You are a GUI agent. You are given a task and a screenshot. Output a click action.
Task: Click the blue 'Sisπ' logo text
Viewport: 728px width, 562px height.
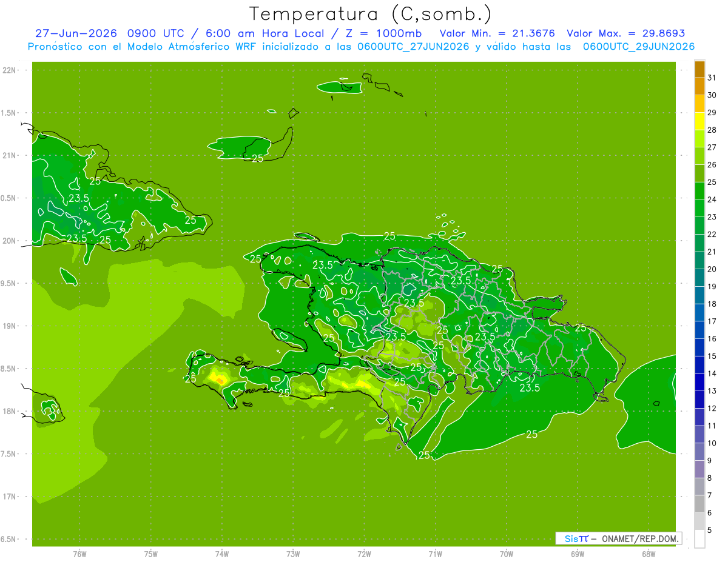point(576,538)
